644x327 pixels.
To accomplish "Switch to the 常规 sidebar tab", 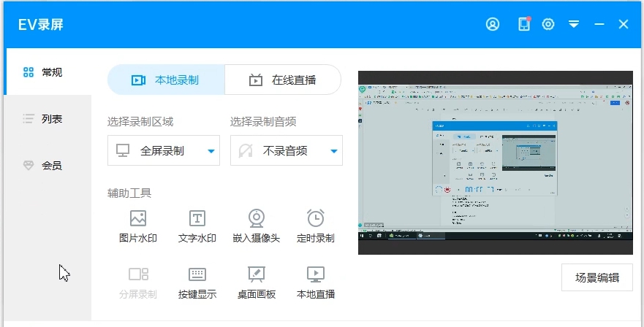I will [x=48, y=72].
